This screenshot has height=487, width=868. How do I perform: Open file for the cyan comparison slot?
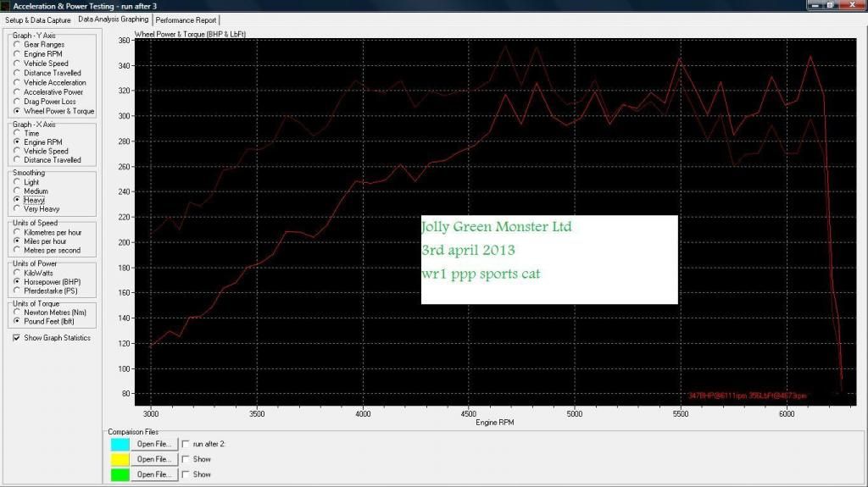(x=154, y=444)
